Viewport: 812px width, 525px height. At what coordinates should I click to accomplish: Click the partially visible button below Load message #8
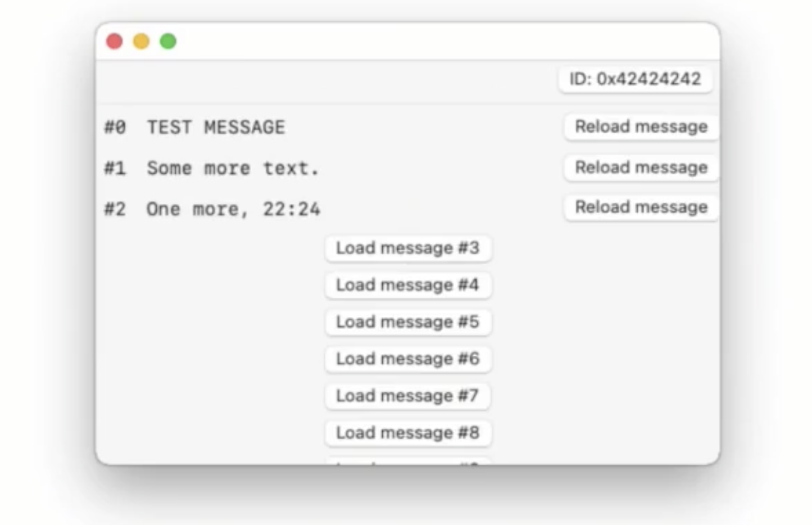pyautogui.click(x=408, y=461)
